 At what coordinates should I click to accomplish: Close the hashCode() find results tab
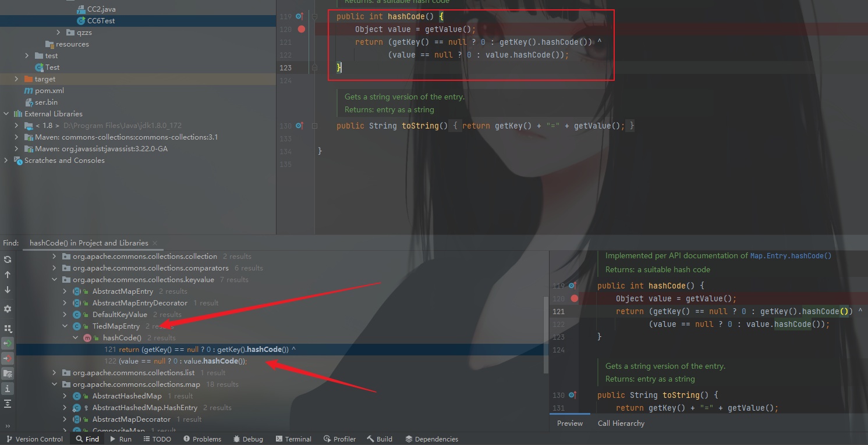coord(156,243)
